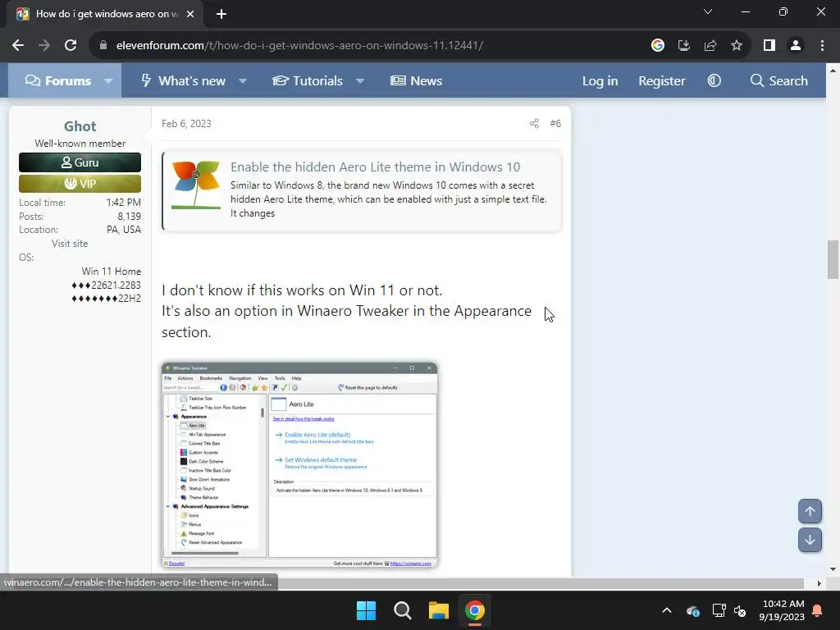Click horizontal scrollbar right arrow
840x630 pixels.
[819, 583]
